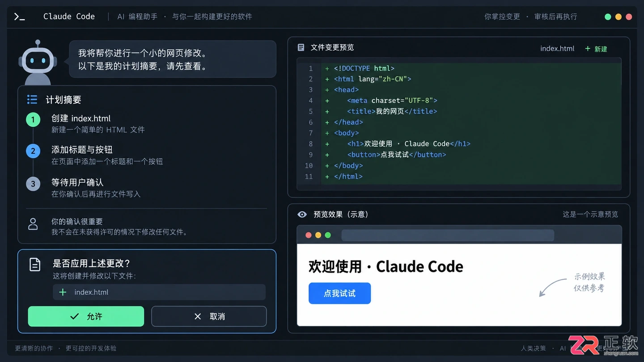Click code line 2 html lang="zh-CN"
Image resolution: width=644 pixels, height=362 pixels.
(373, 79)
